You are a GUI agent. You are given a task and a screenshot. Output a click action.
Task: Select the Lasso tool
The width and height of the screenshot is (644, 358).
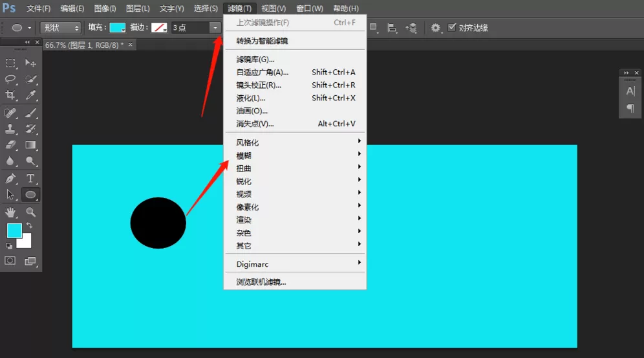[x=10, y=79]
